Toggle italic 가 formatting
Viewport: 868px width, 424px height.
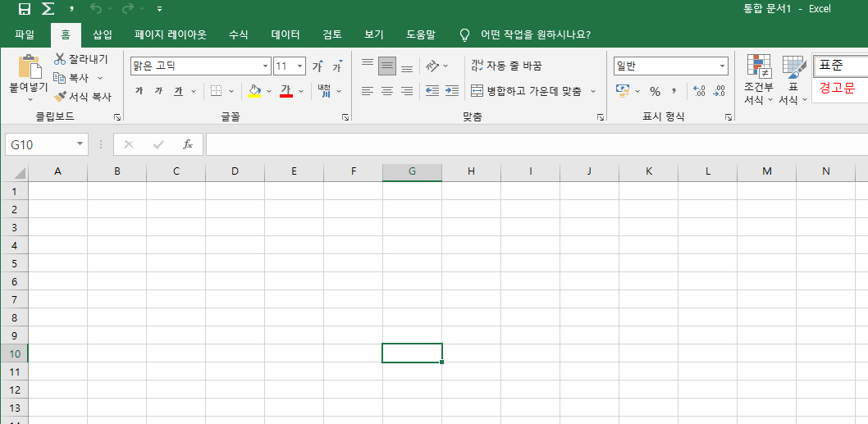pyautogui.click(x=158, y=91)
